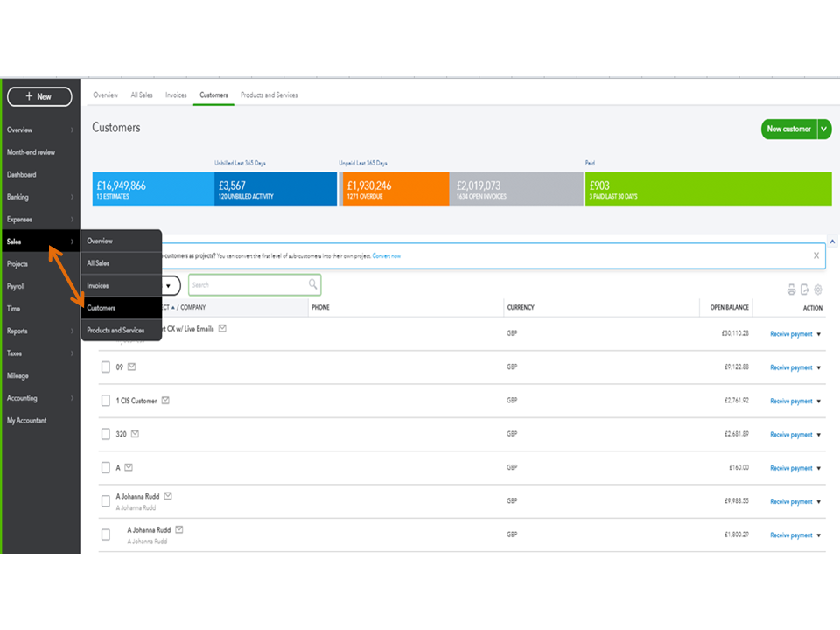Select All Sales in the Sales flyout menu
The height and width of the screenshot is (630, 840).
tap(121, 263)
